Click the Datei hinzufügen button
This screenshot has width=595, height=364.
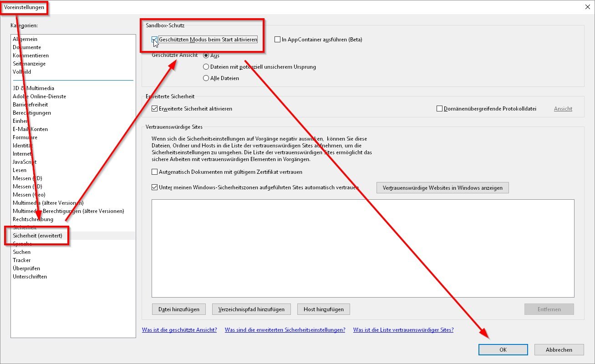178,309
